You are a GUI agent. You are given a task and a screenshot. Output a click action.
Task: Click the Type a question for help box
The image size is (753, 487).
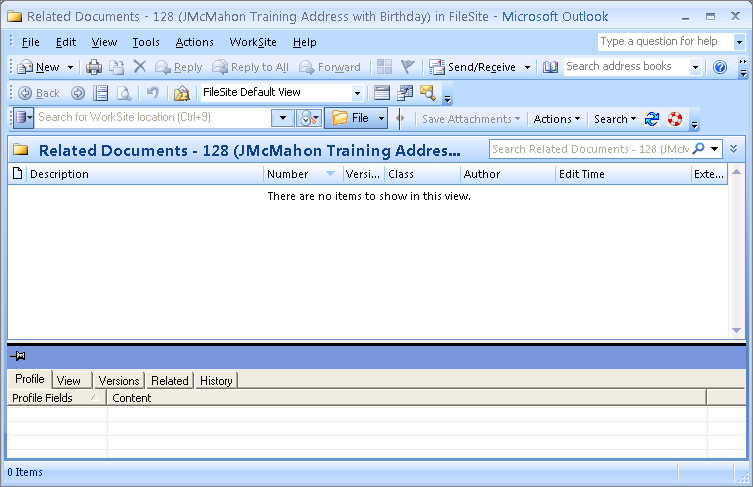click(x=666, y=41)
